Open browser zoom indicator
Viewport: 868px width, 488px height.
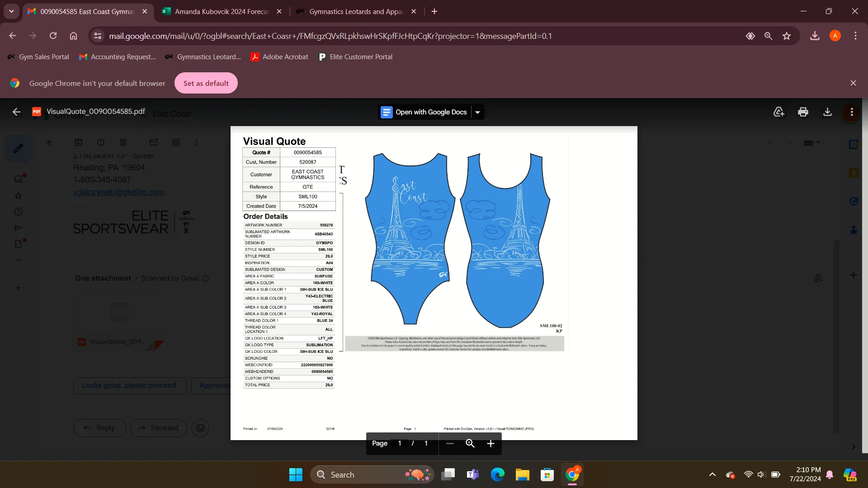coord(768,36)
